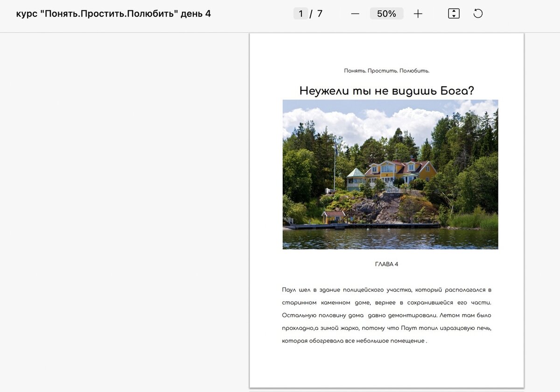The height and width of the screenshot is (392, 560).
Task: Click the line starting 'старинном каменном доме'
Action: [386, 302]
